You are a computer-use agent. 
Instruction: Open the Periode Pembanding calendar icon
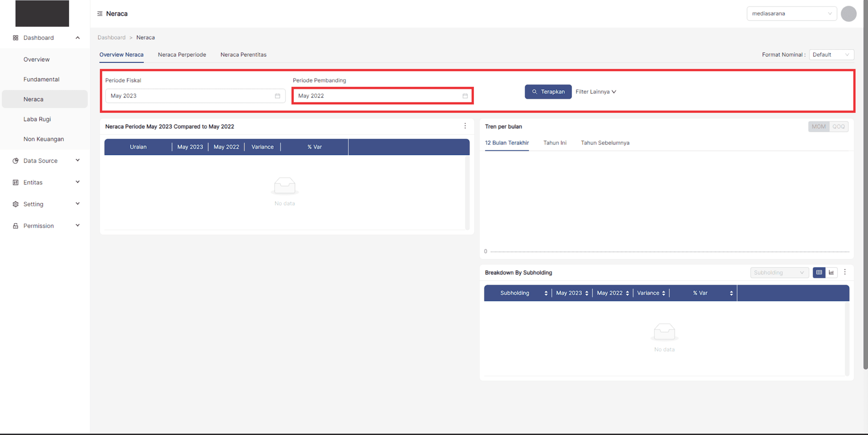465,96
